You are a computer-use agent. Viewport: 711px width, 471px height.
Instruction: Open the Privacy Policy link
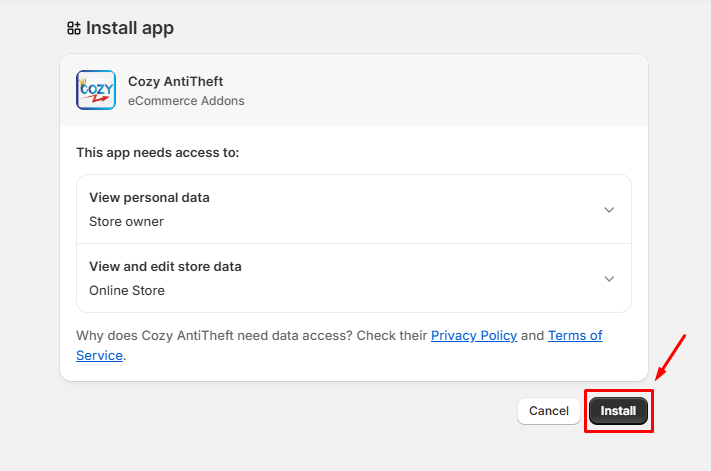(x=473, y=336)
